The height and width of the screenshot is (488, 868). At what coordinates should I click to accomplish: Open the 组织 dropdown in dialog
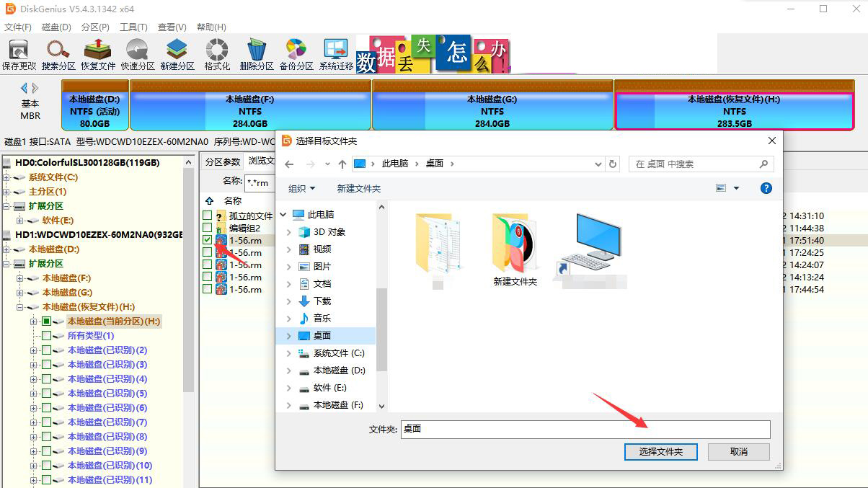click(x=301, y=188)
